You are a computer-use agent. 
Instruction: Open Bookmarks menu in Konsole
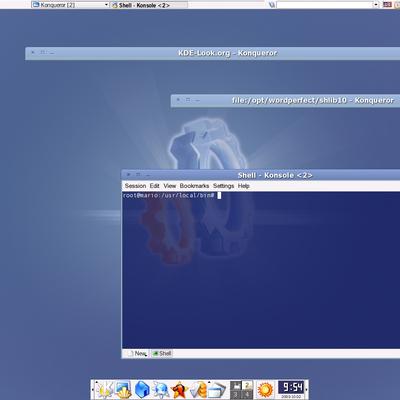pos(194,186)
